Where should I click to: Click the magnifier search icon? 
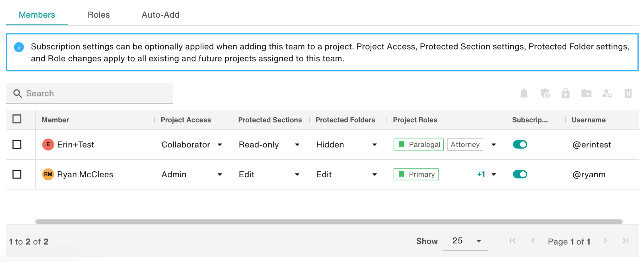coord(18,94)
